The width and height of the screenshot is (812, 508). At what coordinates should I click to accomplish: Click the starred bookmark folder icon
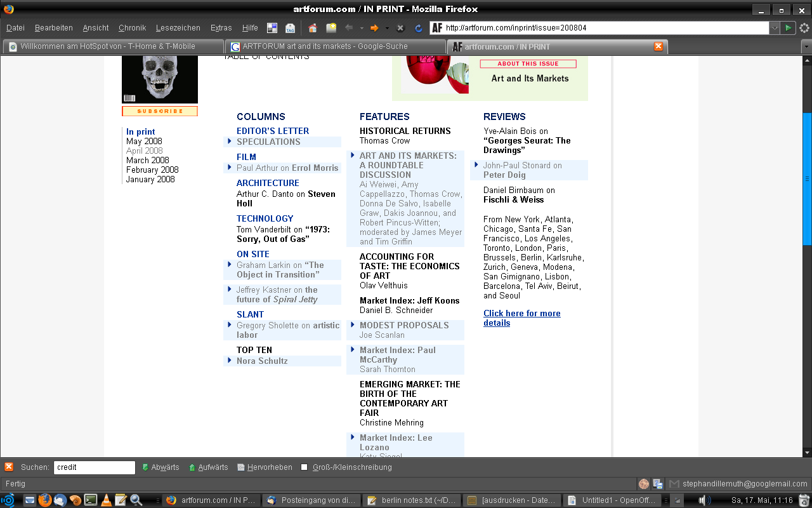point(331,28)
